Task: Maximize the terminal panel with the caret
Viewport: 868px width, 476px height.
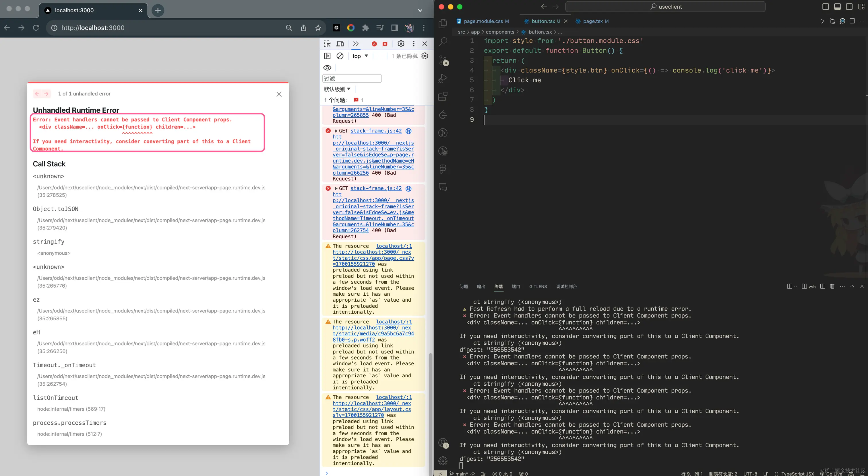Action: [x=852, y=286]
